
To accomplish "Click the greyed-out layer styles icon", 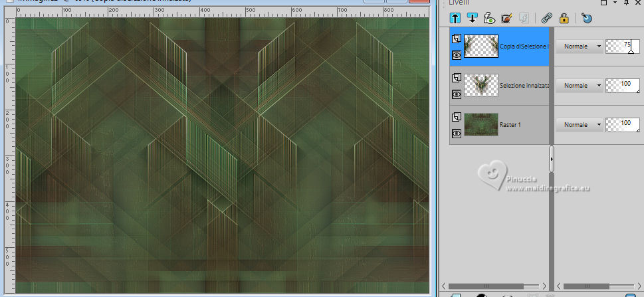I will (x=524, y=18).
